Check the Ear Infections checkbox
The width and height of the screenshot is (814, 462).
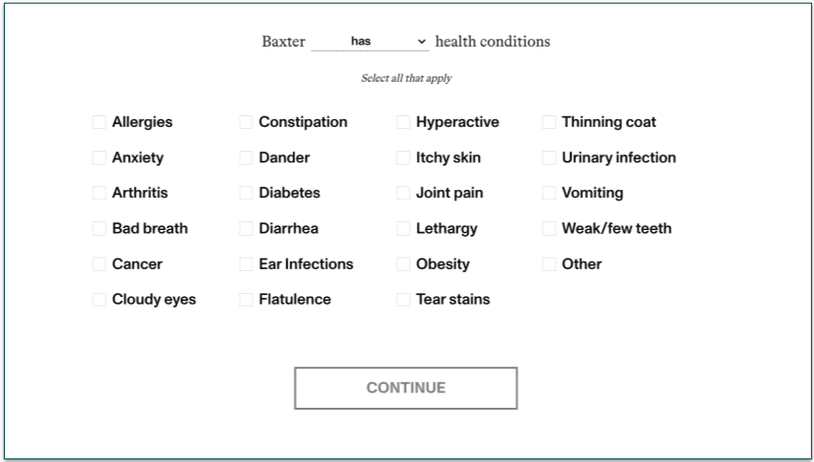(x=246, y=264)
